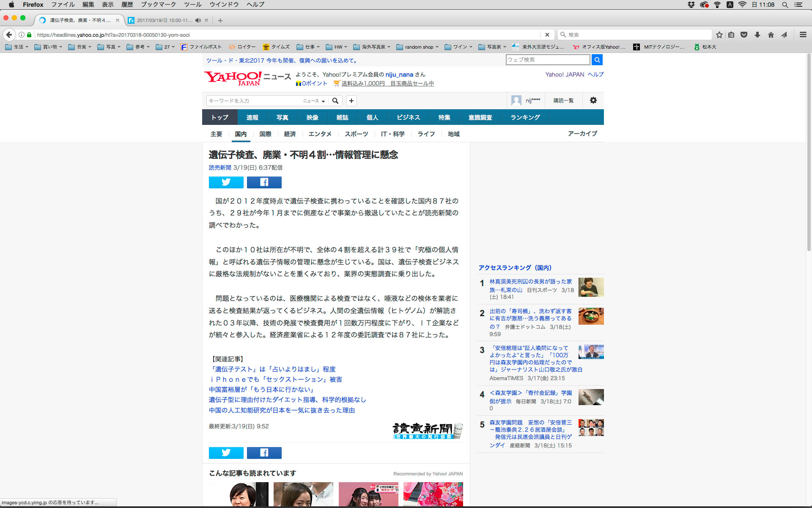Open the 読売新聞 source link
Viewport: 812px width, 508px height.
pyautogui.click(x=220, y=168)
